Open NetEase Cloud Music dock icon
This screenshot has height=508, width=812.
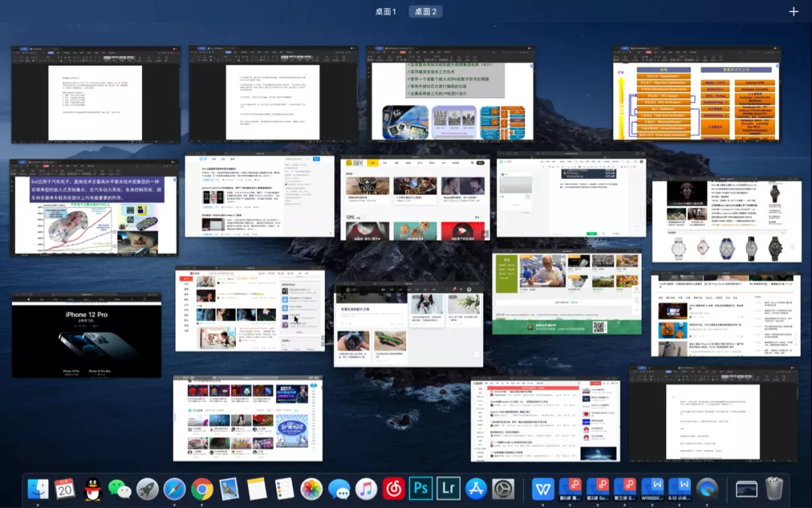(393, 488)
